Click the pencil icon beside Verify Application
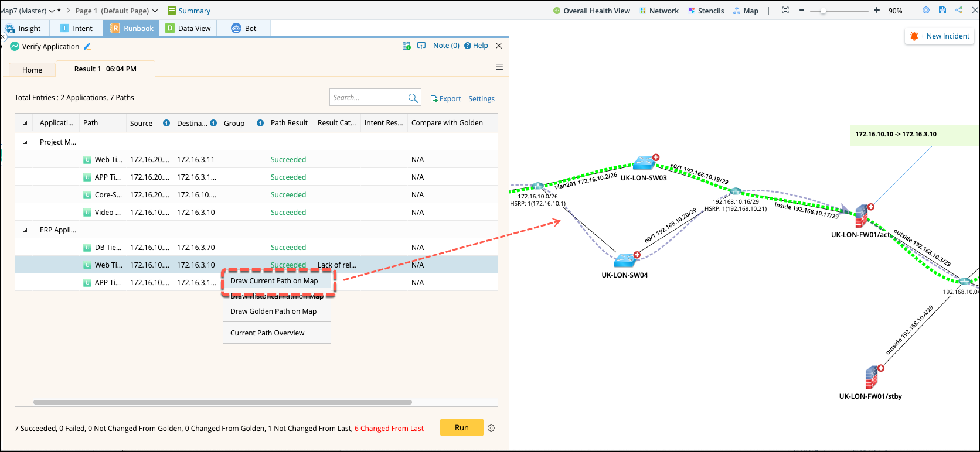 coord(87,46)
